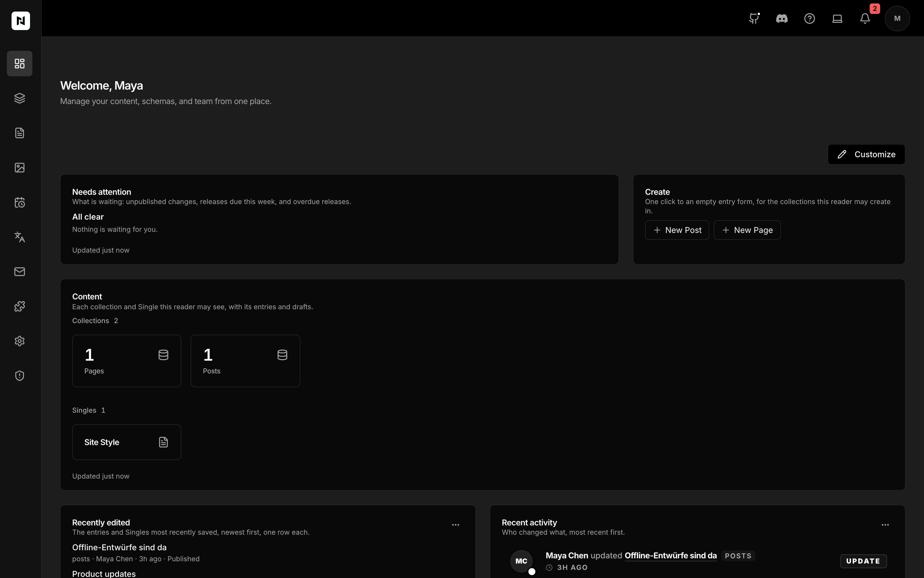Click the laptop icon in top bar

(837, 18)
